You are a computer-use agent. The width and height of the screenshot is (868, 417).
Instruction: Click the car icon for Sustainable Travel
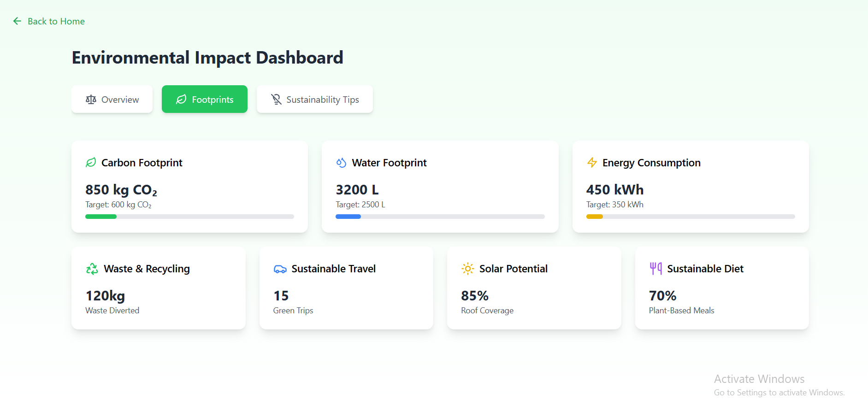[x=280, y=269]
